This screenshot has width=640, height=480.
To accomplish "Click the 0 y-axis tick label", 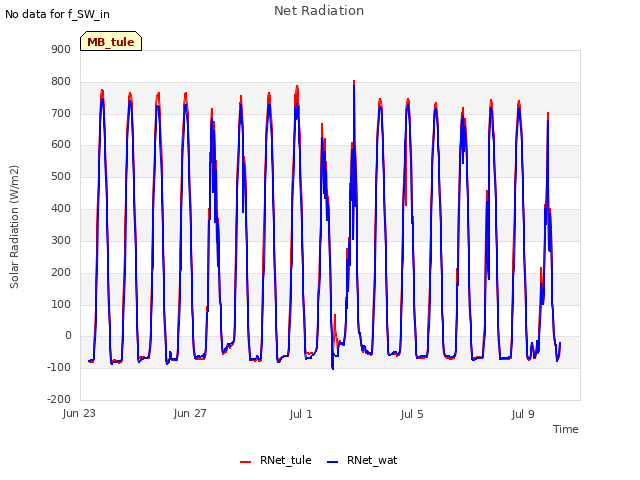I will [x=68, y=336].
